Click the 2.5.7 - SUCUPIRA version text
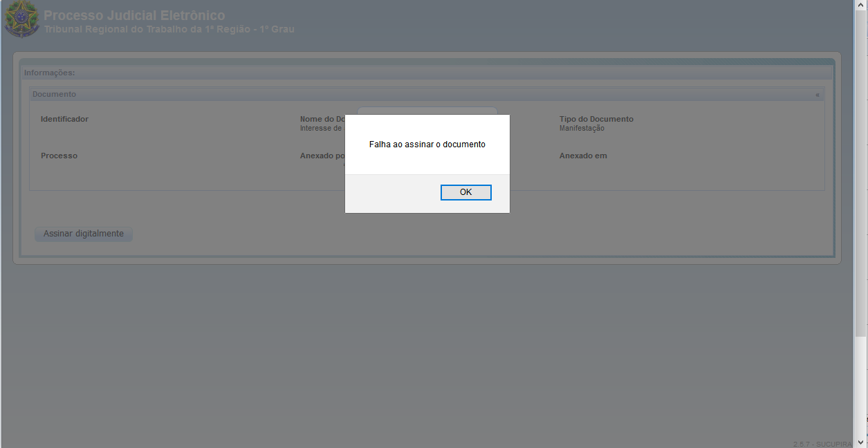 [x=822, y=444]
